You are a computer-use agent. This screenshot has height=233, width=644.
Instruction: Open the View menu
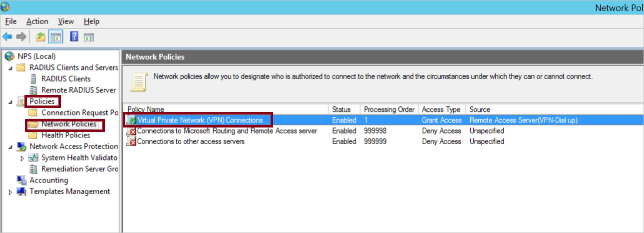coord(66,21)
